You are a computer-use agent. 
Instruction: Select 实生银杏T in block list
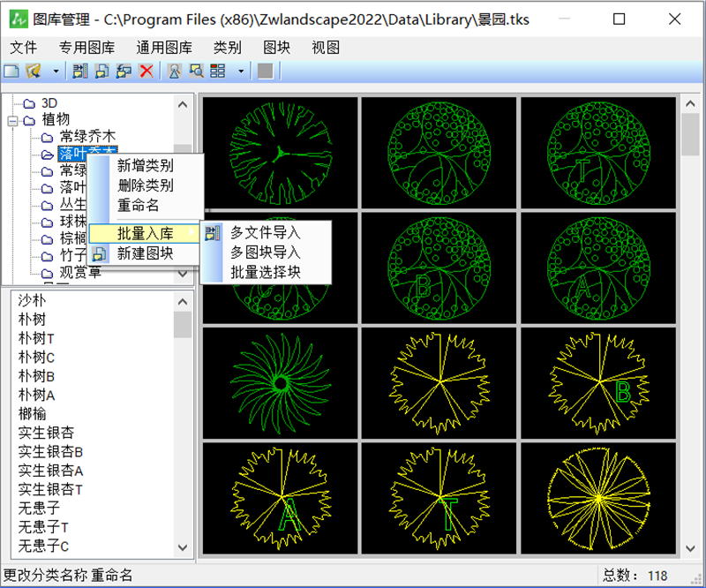pyautogui.click(x=50, y=489)
